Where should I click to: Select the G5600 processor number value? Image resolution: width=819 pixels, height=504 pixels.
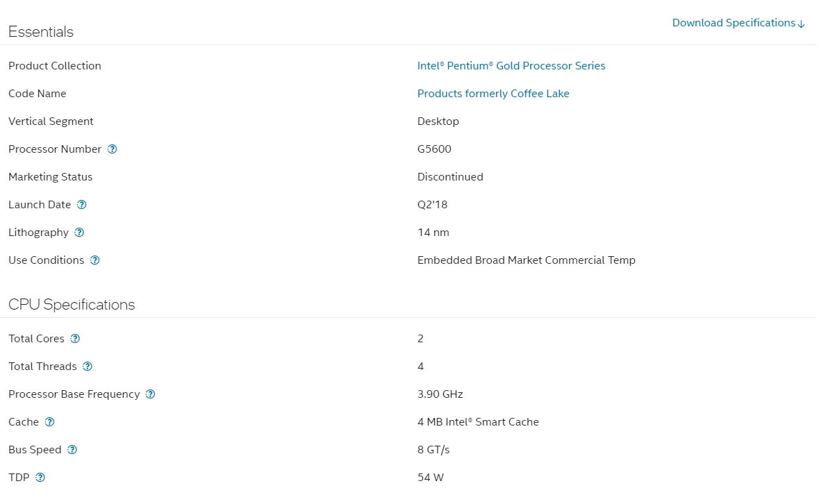[434, 149]
